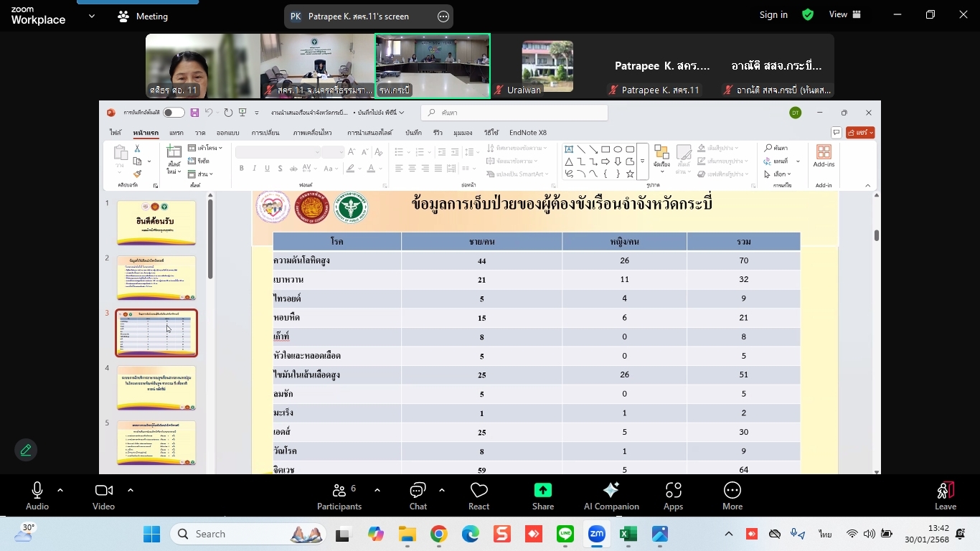Select the Format Painter brush icon
Screen dimensions: 980x551
pyautogui.click(x=137, y=174)
